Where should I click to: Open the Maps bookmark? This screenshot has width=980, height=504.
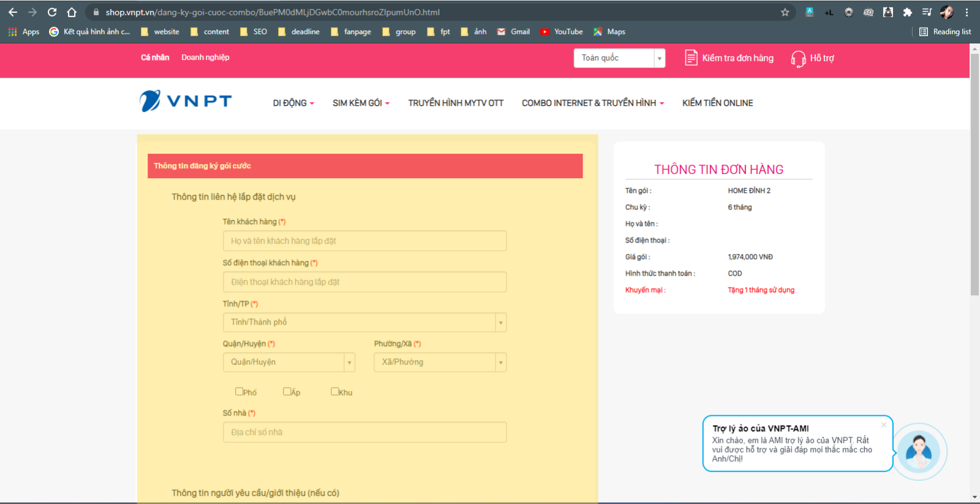pos(609,32)
